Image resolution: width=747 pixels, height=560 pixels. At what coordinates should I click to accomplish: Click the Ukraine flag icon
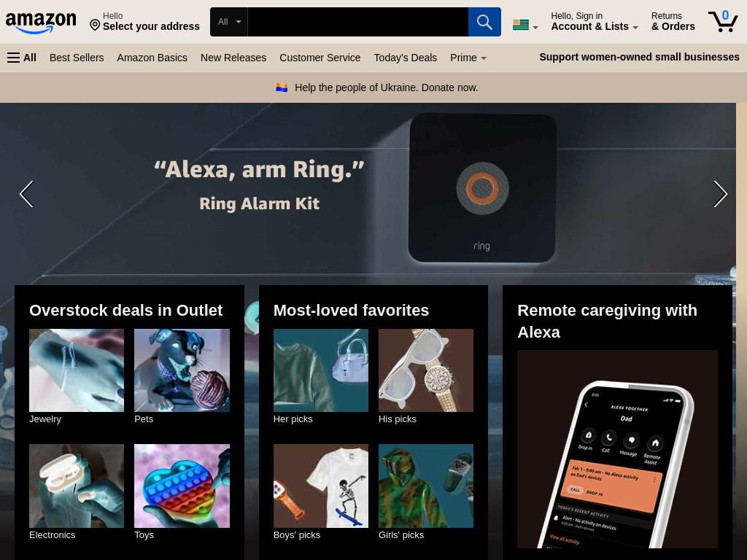pyautogui.click(x=282, y=87)
